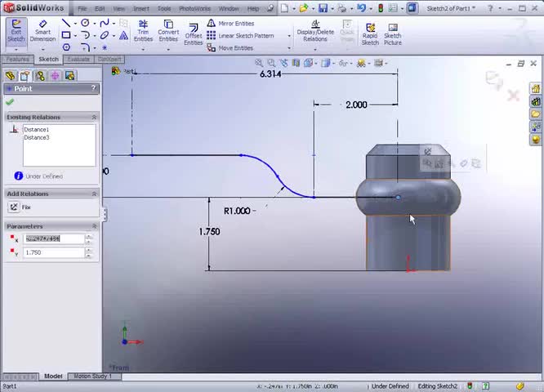Image resolution: width=544 pixels, height=392 pixels.
Task: Open the DimXpertManager tab icon
Action: [55, 75]
